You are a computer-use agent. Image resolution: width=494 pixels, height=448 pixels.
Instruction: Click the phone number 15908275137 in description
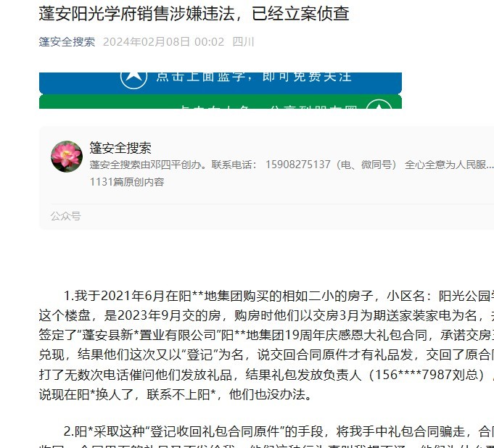pos(298,165)
